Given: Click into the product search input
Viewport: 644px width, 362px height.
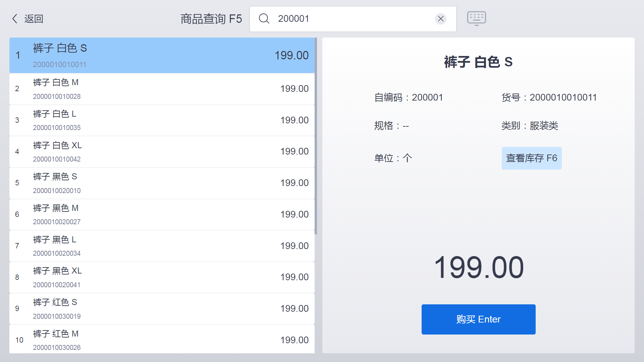Looking at the screenshot, I should tap(352, 19).
